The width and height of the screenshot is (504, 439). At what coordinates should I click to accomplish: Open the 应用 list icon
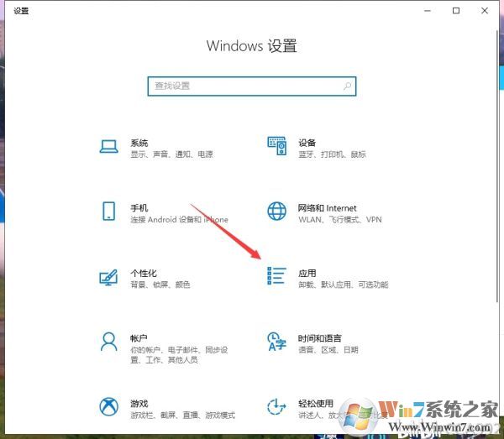coord(276,276)
